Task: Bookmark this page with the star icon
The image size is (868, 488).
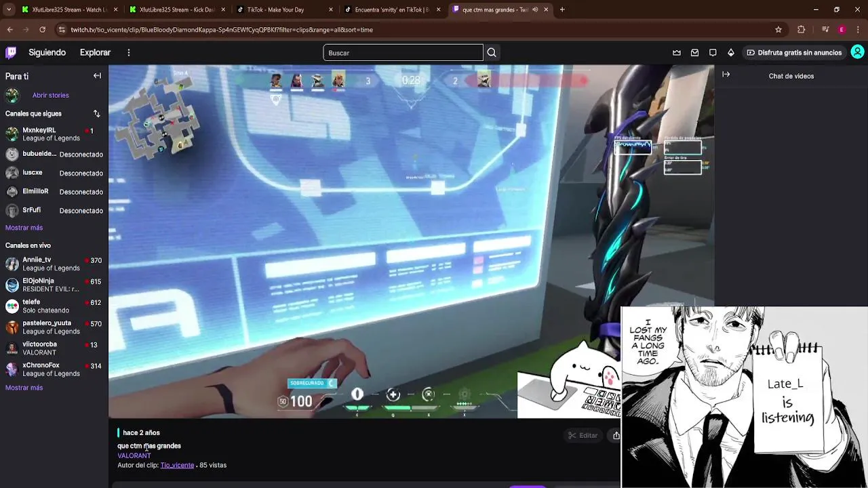Action: [778, 30]
